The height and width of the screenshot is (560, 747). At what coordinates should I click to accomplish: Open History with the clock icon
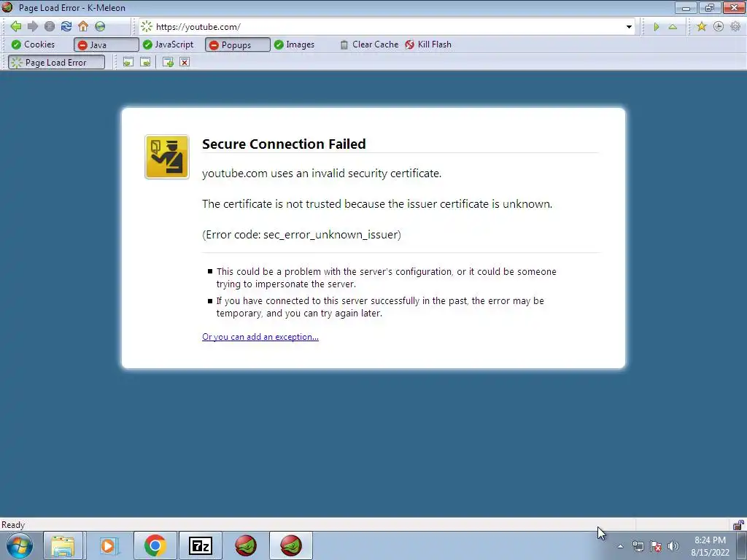[x=719, y=27]
